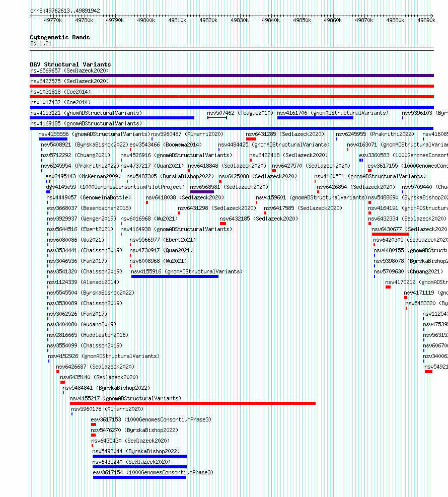Click the nsv6417585 (Sedlazeck2020) label

coord(303,208)
